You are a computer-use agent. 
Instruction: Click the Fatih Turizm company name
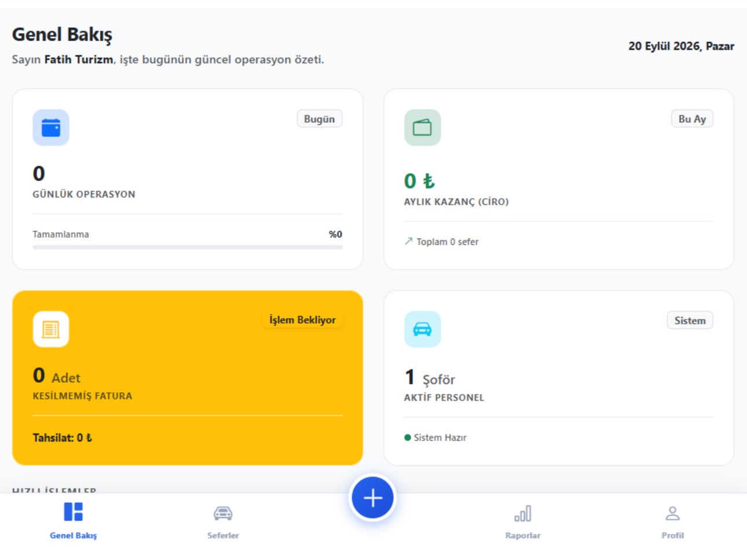[x=79, y=59]
